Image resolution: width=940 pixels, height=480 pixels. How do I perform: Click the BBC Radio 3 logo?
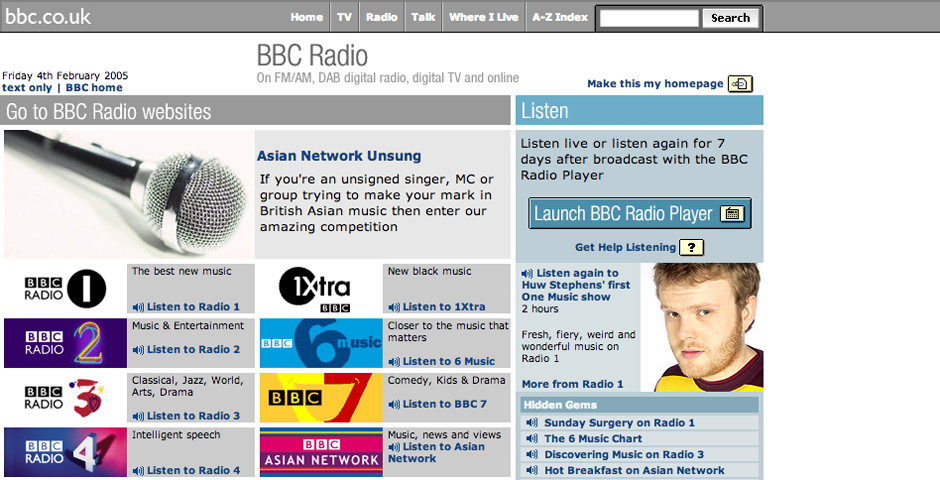[x=65, y=398]
